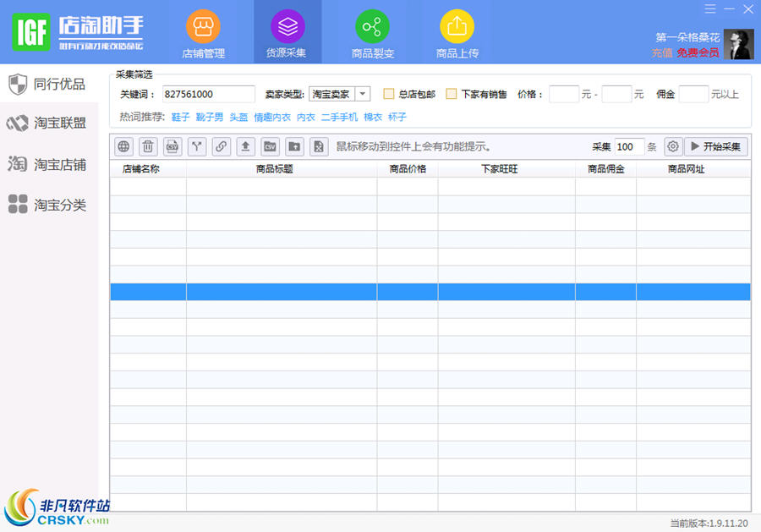761x532 pixels.
Task: Click the version text 当前版本:1.9.11.20
Action: [709, 524]
